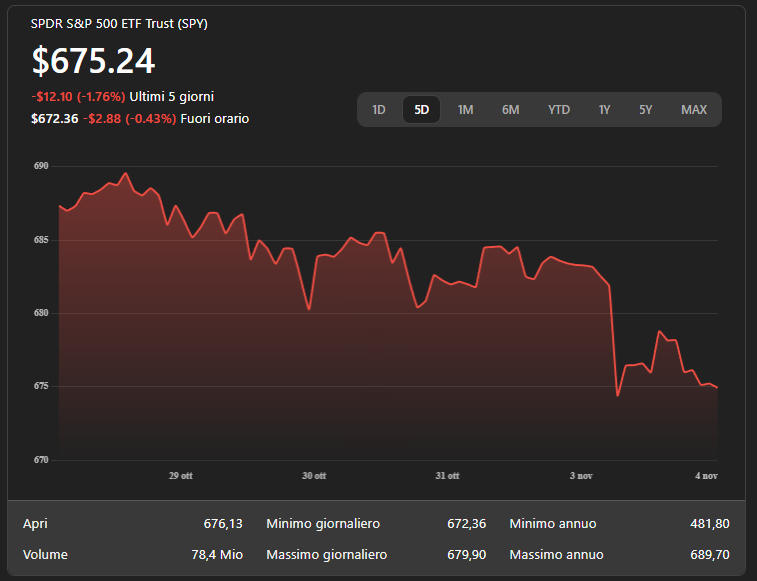Click the $672.36 after-hours price
This screenshot has width=757, height=581.
(54, 118)
